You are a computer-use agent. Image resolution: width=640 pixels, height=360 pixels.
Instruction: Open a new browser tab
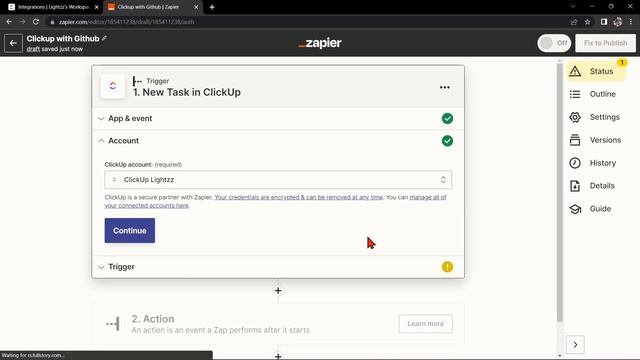coord(212,7)
